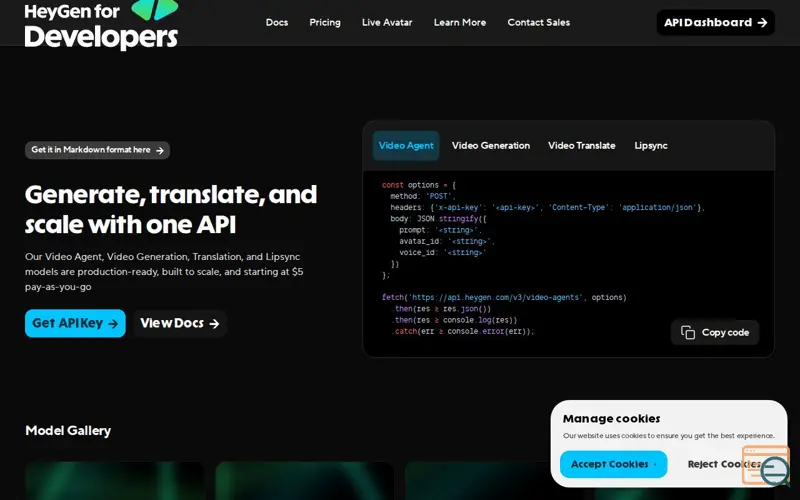The width and height of the screenshot is (800, 500).
Task: Click the arrow icon on the Markdown format pill
Action: tap(160, 151)
